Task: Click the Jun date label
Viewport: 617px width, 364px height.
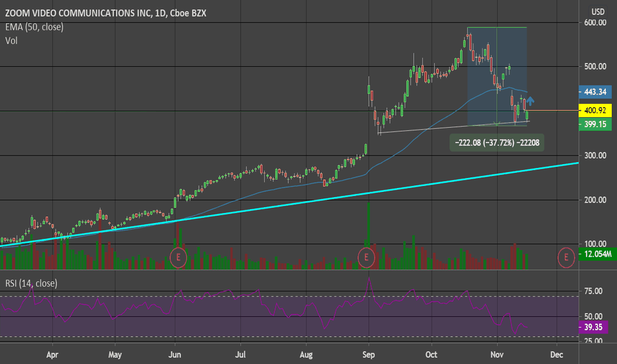Action: coord(175,355)
